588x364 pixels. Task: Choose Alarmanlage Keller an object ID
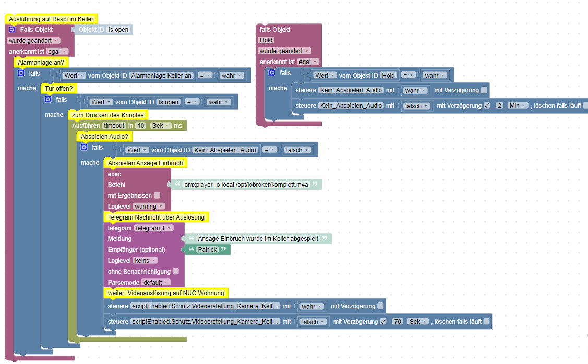tap(161, 75)
